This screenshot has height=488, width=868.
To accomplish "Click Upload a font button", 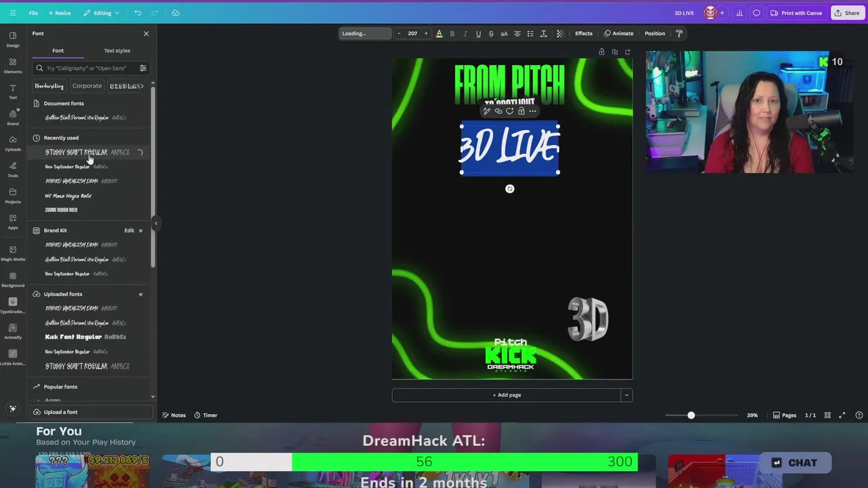I will coord(90,412).
